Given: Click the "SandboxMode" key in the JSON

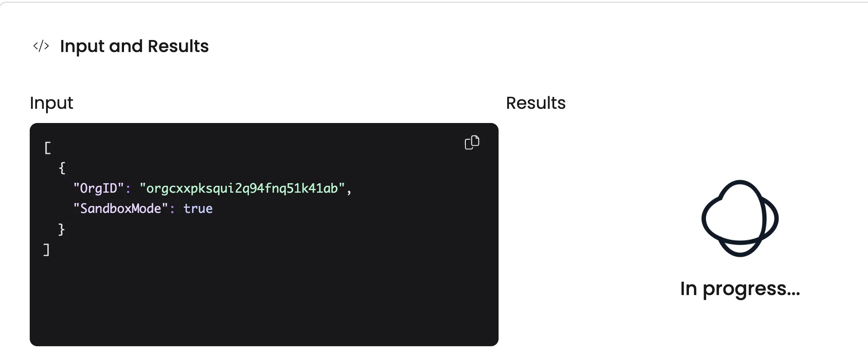Looking at the screenshot, I should click(x=120, y=209).
